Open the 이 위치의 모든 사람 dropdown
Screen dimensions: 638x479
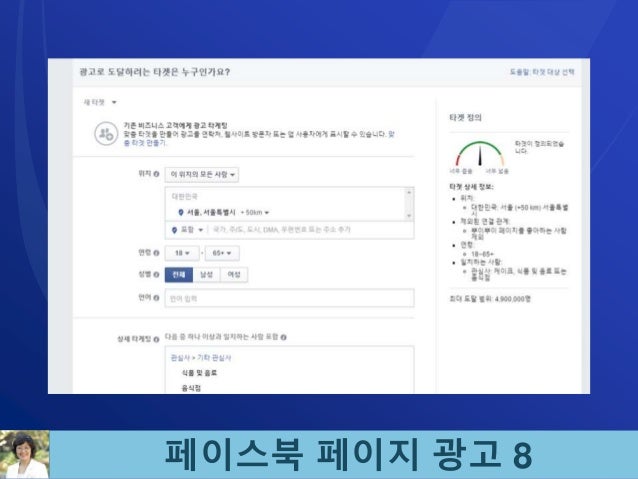(202, 175)
